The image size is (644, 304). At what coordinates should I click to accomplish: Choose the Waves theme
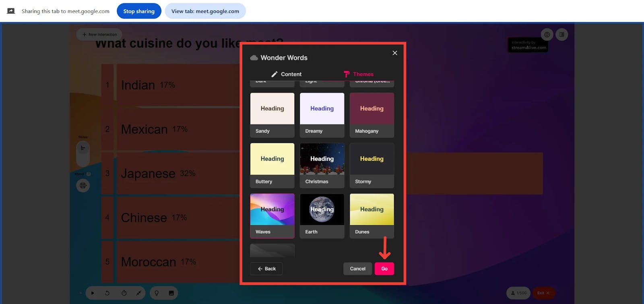(x=272, y=216)
